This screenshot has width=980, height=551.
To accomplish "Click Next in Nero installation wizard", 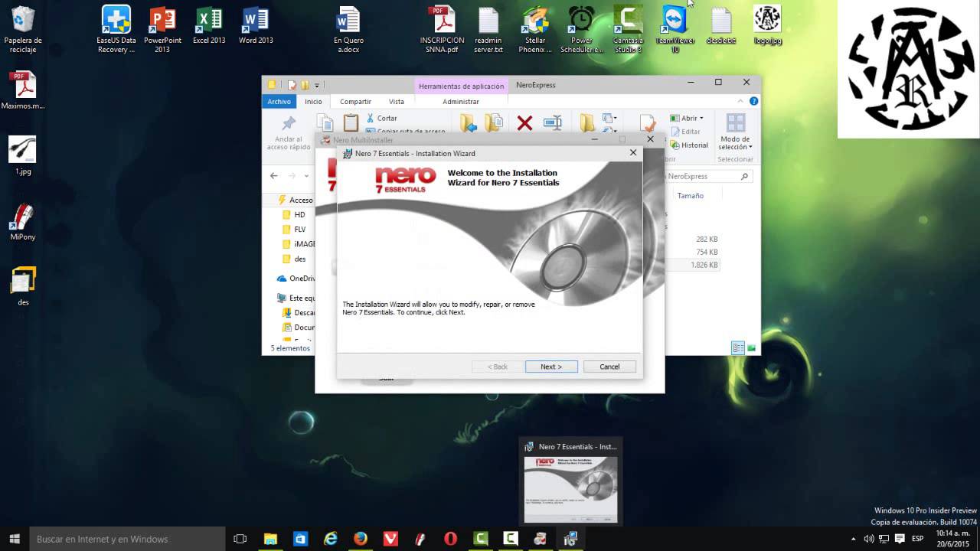I will 551,367.
